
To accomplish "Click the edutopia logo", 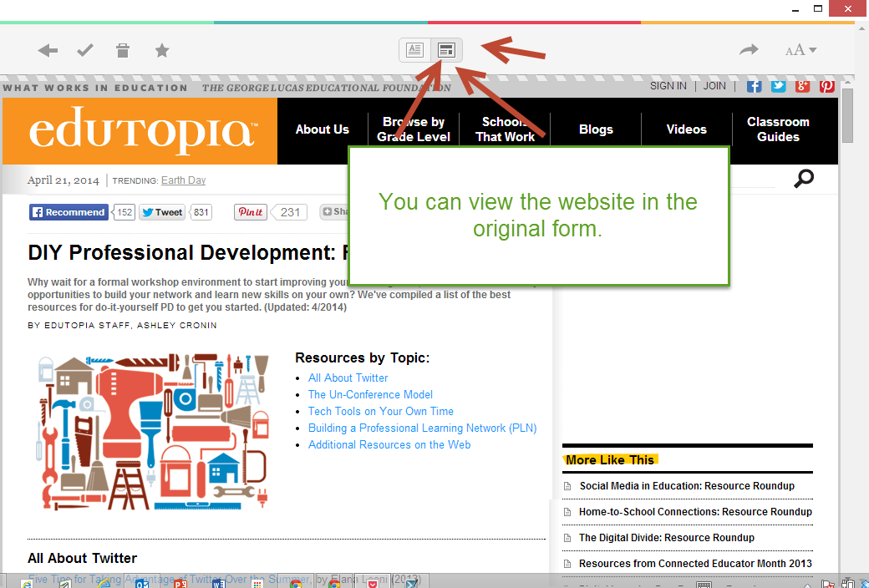I will coord(143,131).
